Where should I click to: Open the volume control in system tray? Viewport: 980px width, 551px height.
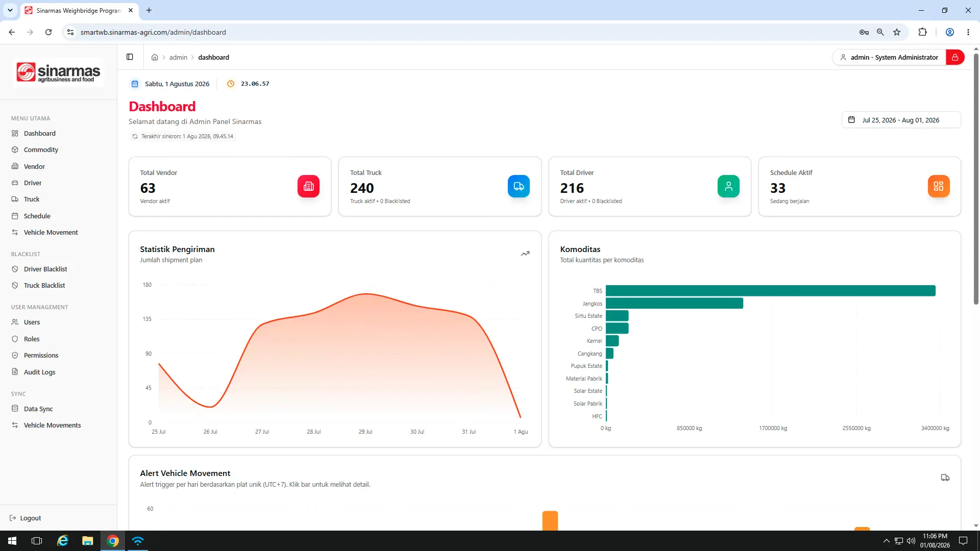(911, 541)
